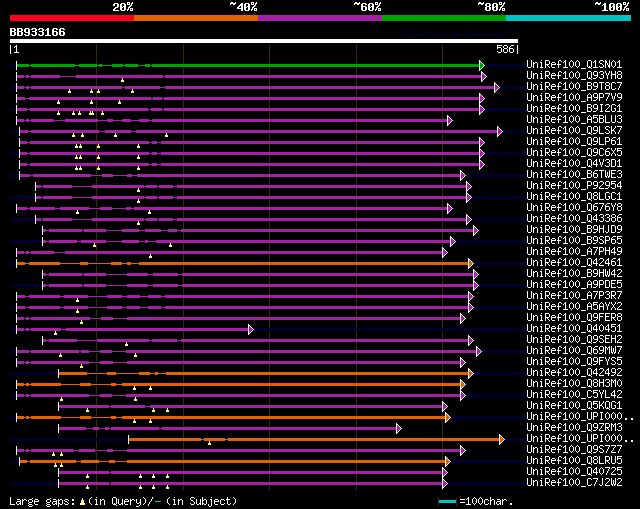Image resolution: width=640 pixels, height=509 pixels.
Task: Open the UniRef100_B9I2G1 entry
Action: [574, 109]
